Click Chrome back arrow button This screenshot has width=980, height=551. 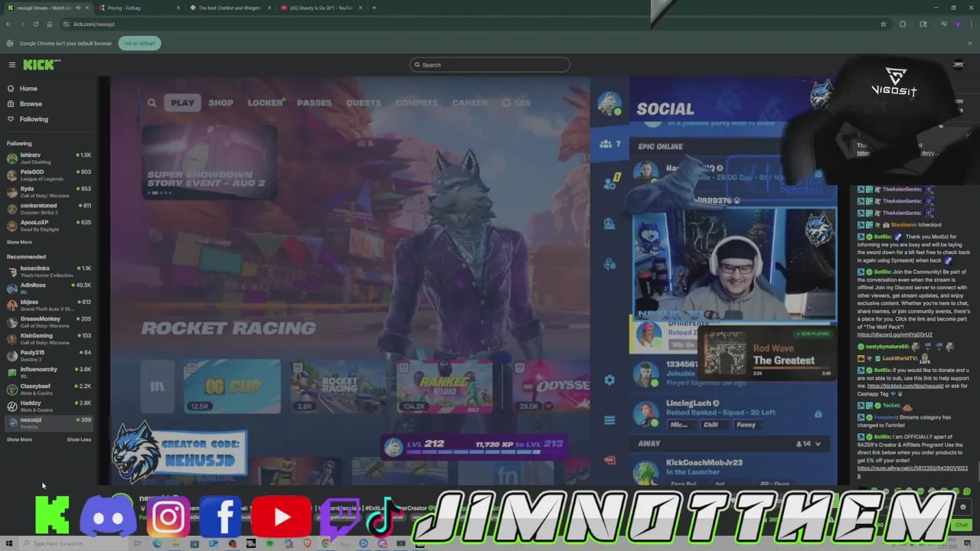[8, 24]
